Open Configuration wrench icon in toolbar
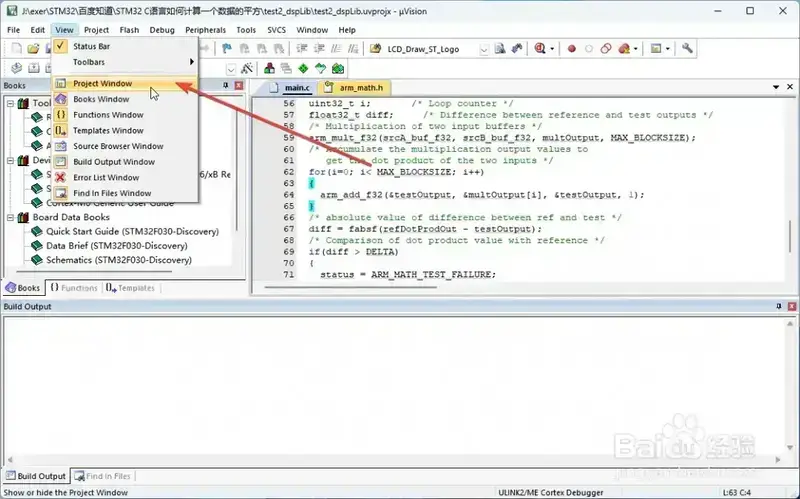 click(x=687, y=48)
